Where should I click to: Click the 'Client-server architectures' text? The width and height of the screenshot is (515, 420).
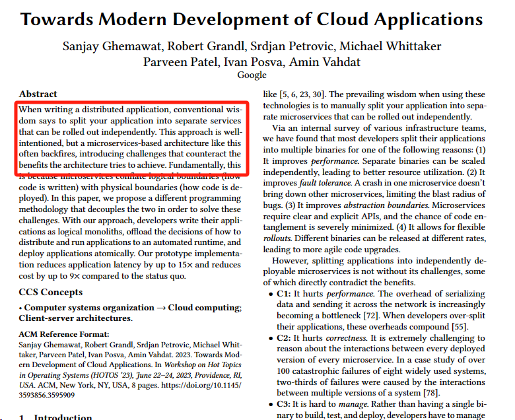tap(75, 318)
